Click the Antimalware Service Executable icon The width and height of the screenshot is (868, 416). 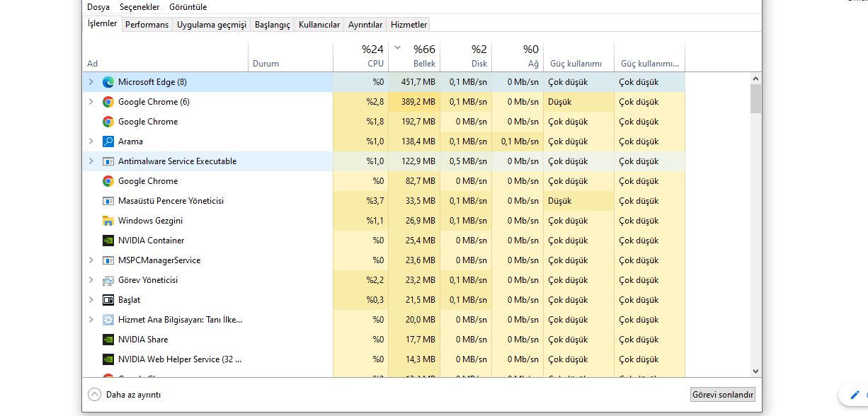[108, 161]
